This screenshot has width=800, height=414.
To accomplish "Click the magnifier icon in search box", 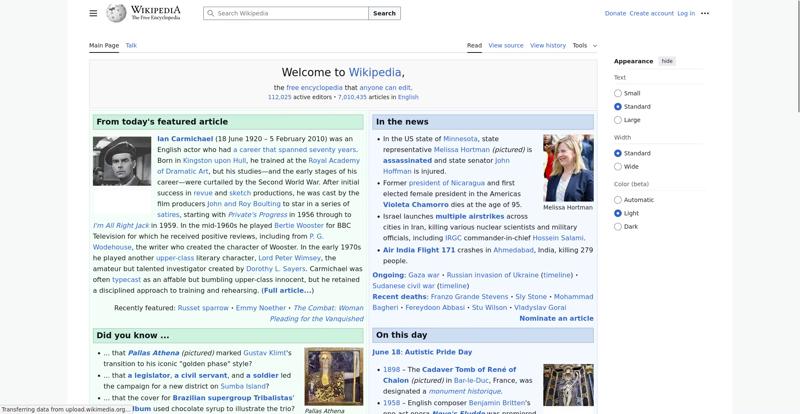I will pos(210,13).
